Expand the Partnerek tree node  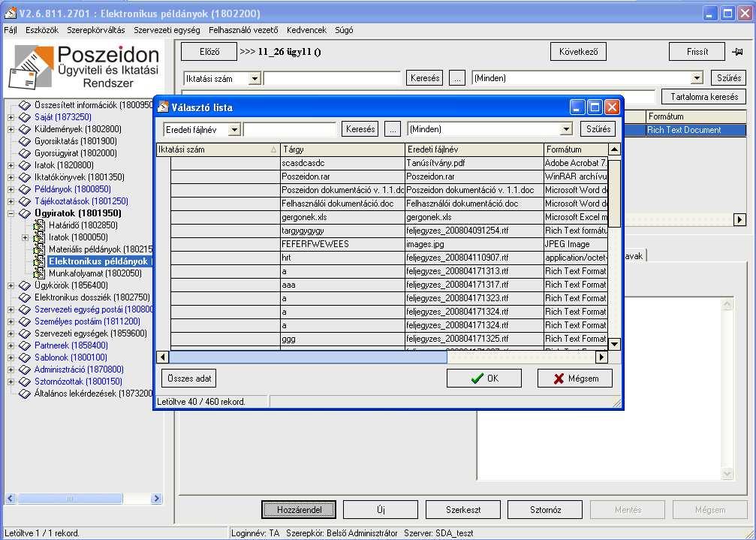(x=11, y=345)
